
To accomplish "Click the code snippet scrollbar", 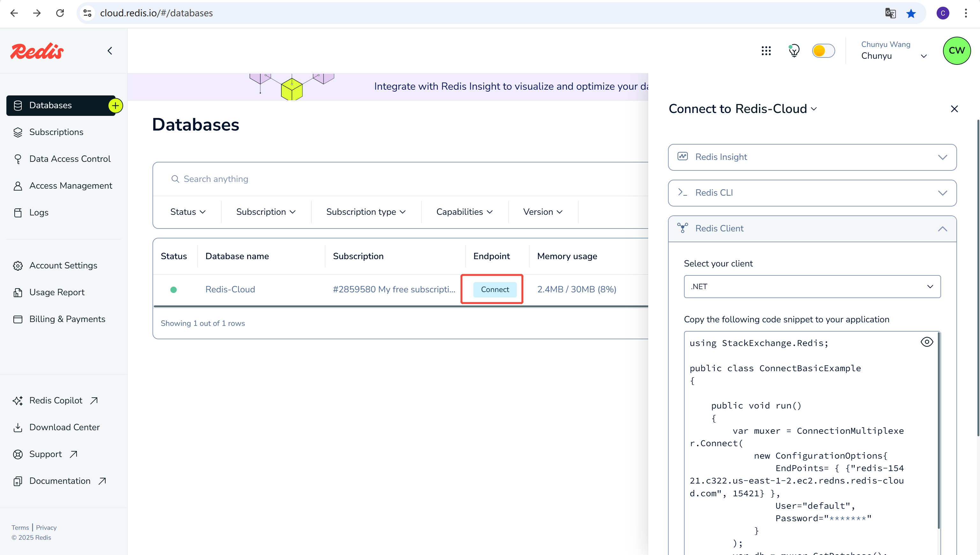I will coord(939,431).
